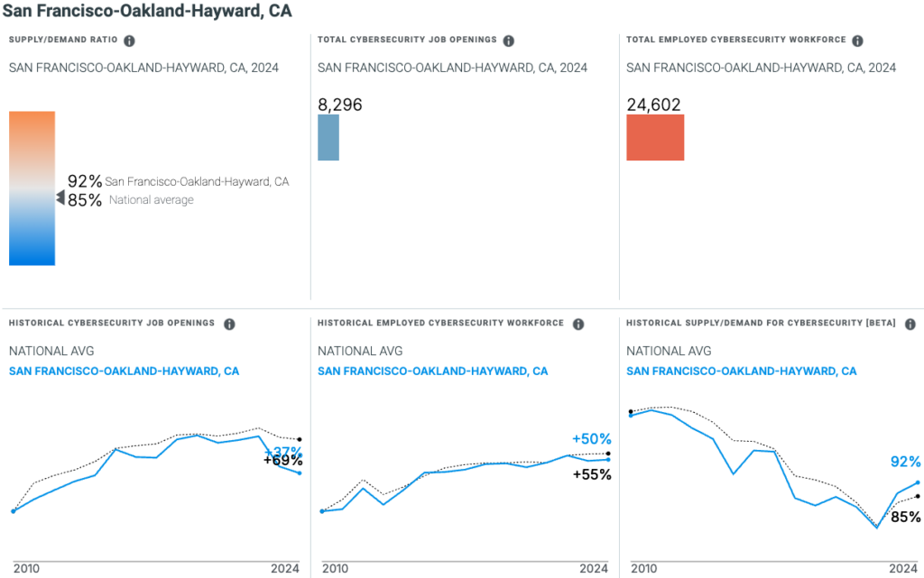
Task: Select the TOTAL CYBERSECURITY JOB OPENINGS panel title
Action: tap(405, 40)
